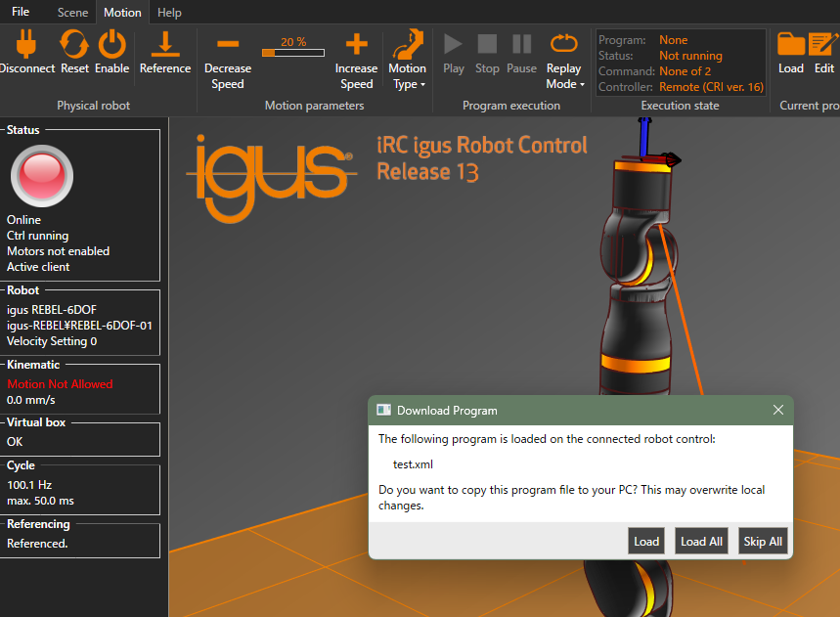Adjust the 20% speed slider bar

[293, 54]
